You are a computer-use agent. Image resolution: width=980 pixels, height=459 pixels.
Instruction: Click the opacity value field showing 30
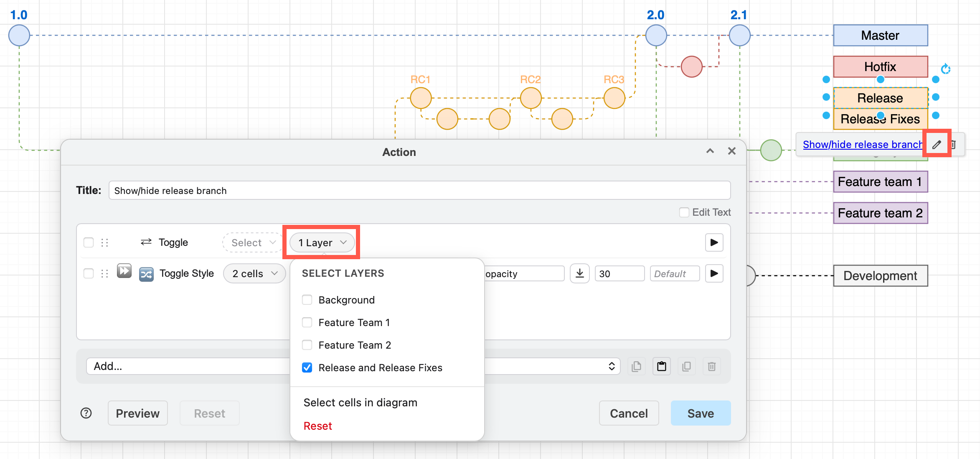[619, 273]
